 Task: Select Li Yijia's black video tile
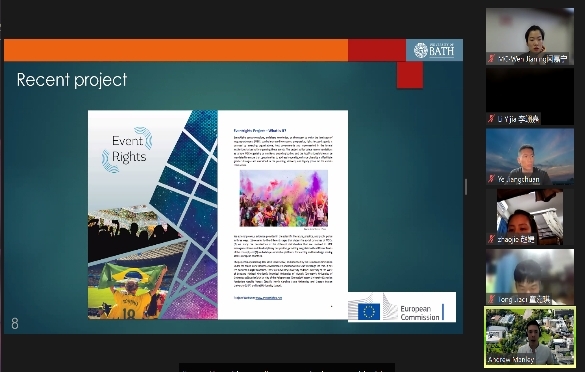(530, 96)
